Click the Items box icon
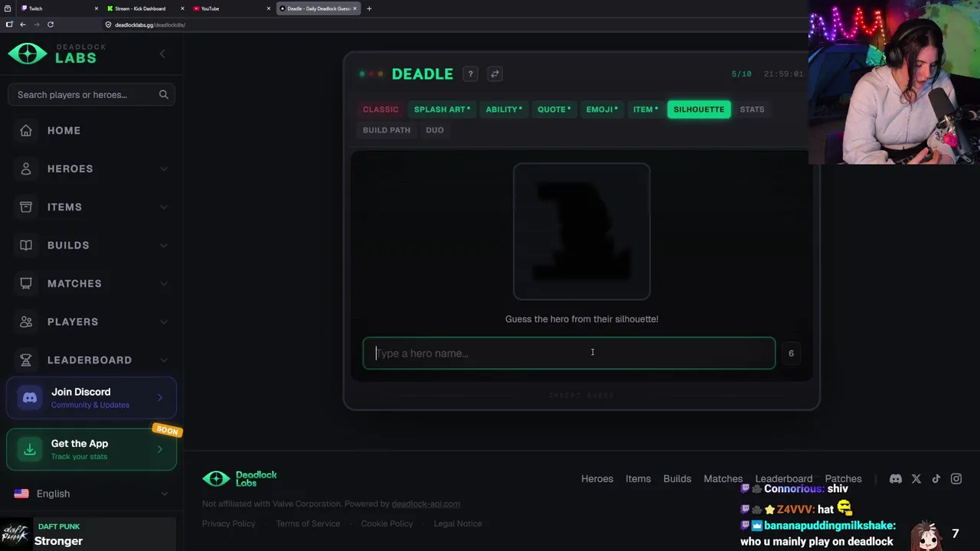The width and height of the screenshot is (980, 551). click(x=26, y=207)
